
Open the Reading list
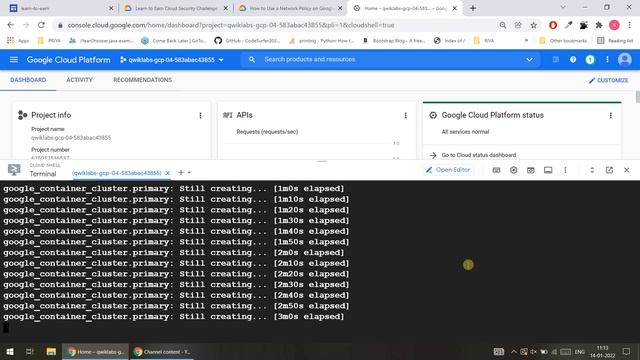point(615,40)
